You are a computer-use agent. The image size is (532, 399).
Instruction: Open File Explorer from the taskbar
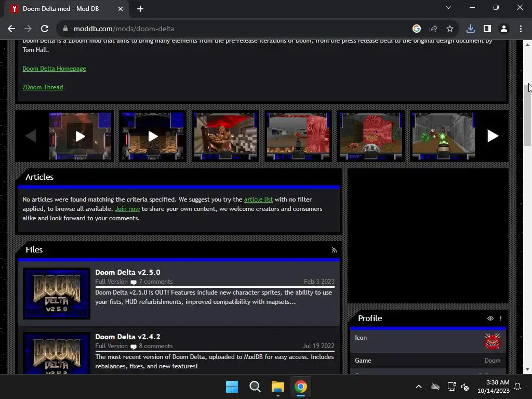[277, 387]
